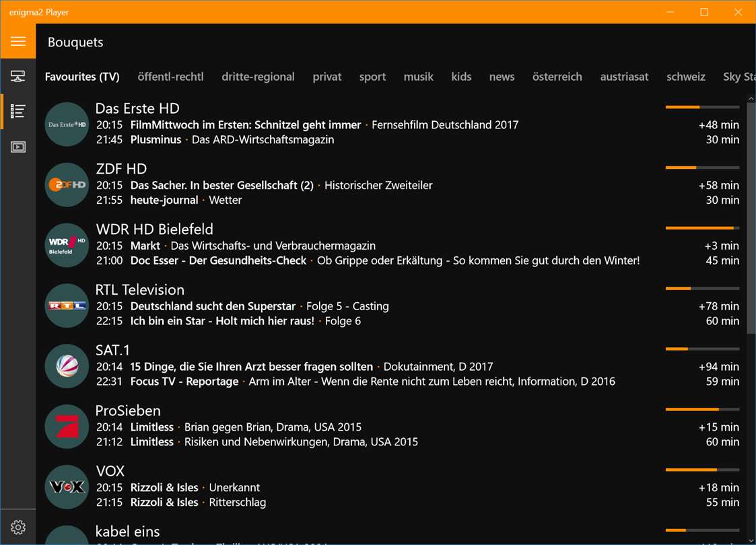Open settings gear icon

pyautogui.click(x=18, y=528)
